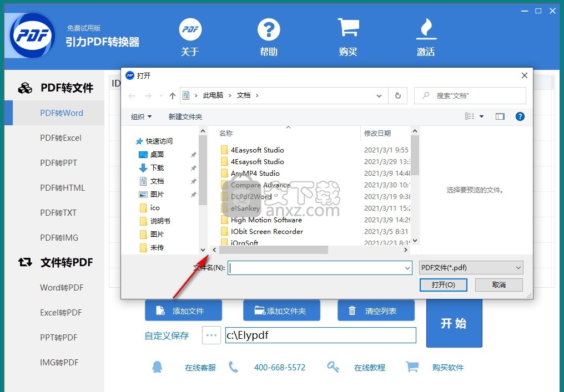Click the 添加文件夹 button
This screenshot has width=564, height=392.
pos(281,310)
